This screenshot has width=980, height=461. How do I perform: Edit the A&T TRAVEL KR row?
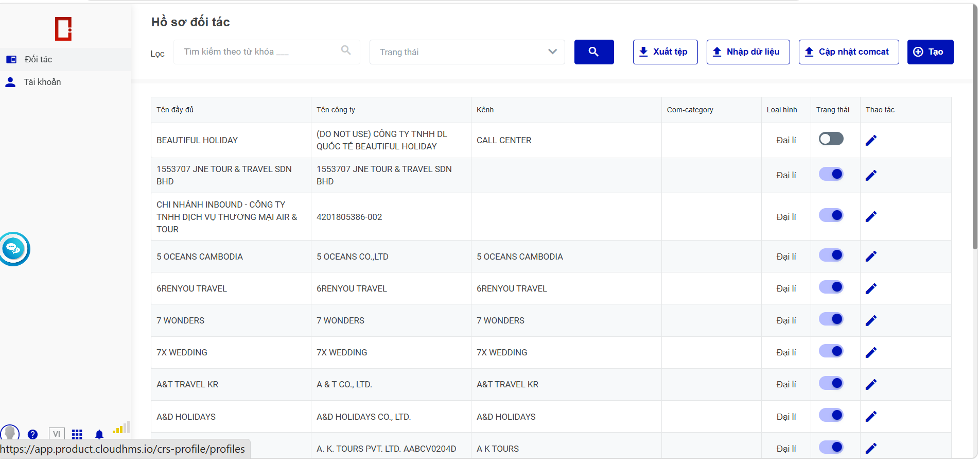tap(871, 384)
